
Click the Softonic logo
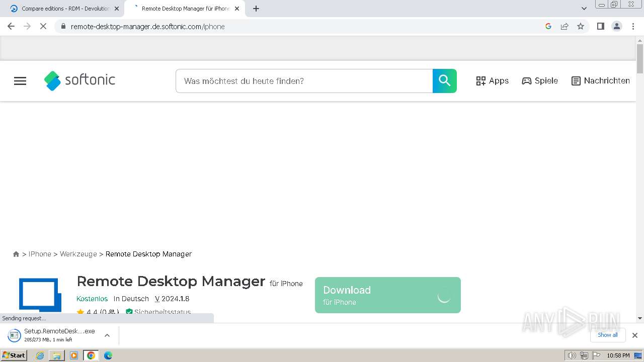click(x=79, y=80)
